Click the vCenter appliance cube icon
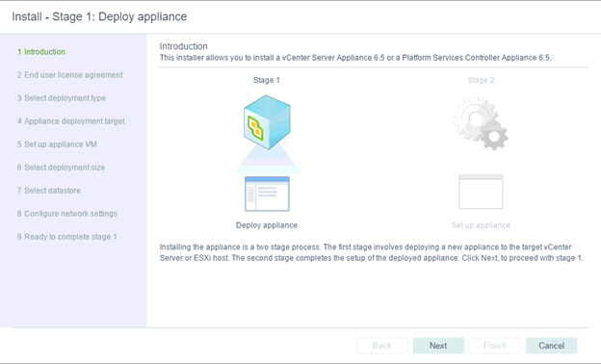 pyautogui.click(x=267, y=122)
